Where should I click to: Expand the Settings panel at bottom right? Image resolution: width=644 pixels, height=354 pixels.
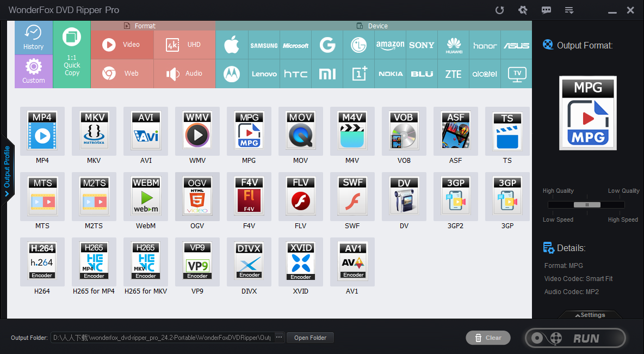tap(591, 315)
